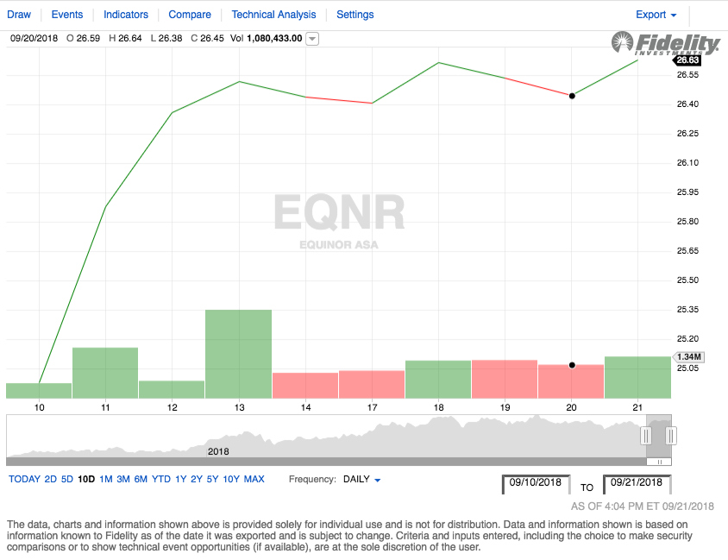728x560 pixels.
Task: Click the 26.63 current price label
Action: (687, 60)
